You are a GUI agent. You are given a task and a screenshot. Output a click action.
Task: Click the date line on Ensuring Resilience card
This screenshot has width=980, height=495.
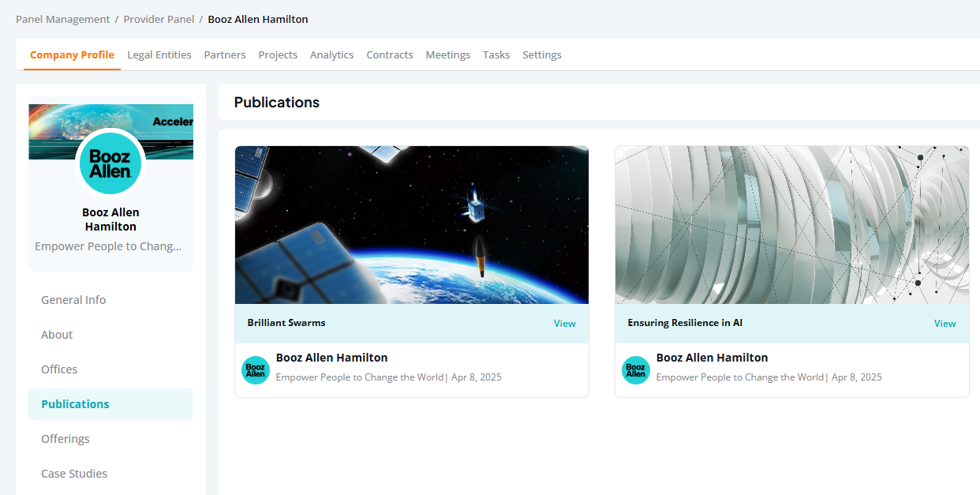pyautogui.click(x=769, y=377)
